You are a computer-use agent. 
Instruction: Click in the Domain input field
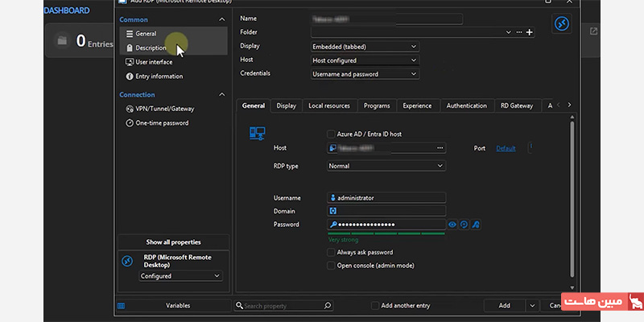click(386, 211)
